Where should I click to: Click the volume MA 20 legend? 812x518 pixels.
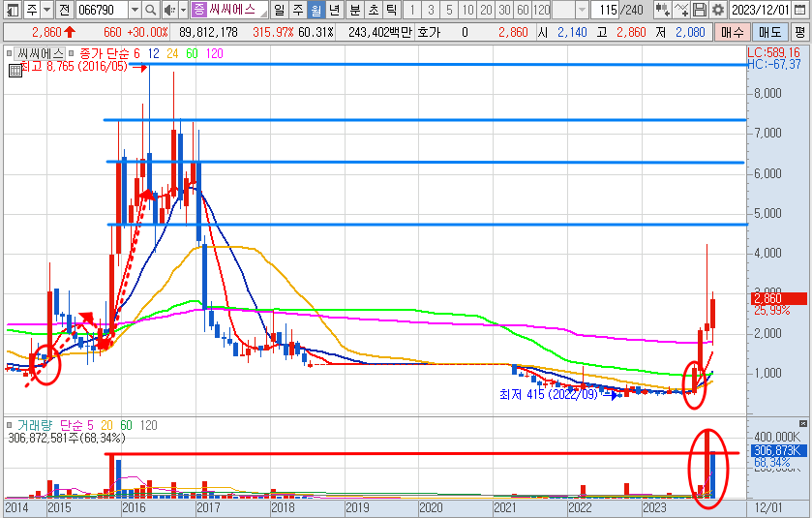(x=106, y=425)
